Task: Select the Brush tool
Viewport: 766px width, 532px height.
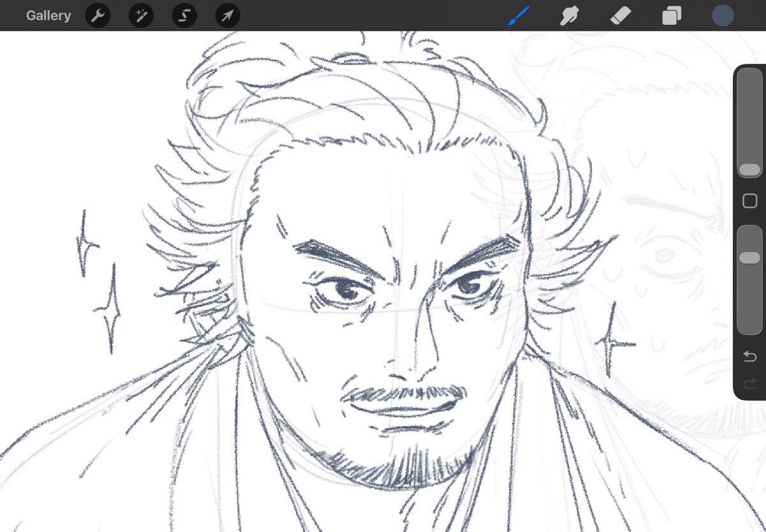Action: click(x=519, y=15)
